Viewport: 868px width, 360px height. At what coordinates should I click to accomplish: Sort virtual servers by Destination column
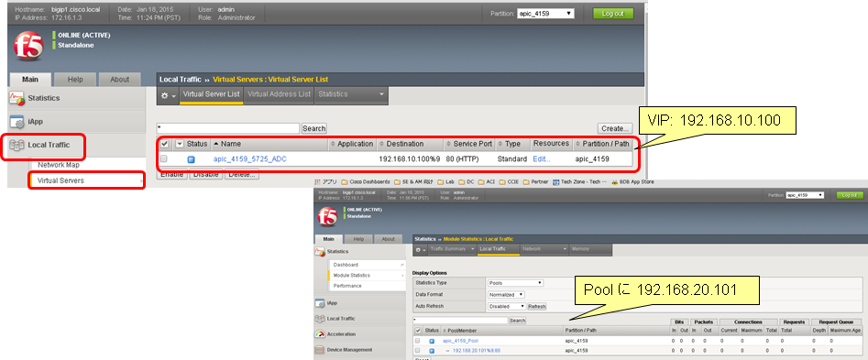pyautogui.click(x=404, y=144)
